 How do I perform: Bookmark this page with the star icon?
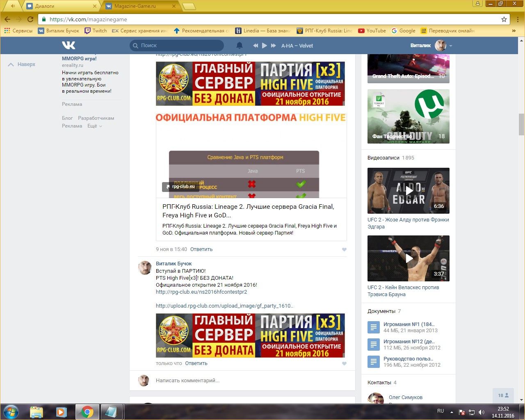coord(504,19)
